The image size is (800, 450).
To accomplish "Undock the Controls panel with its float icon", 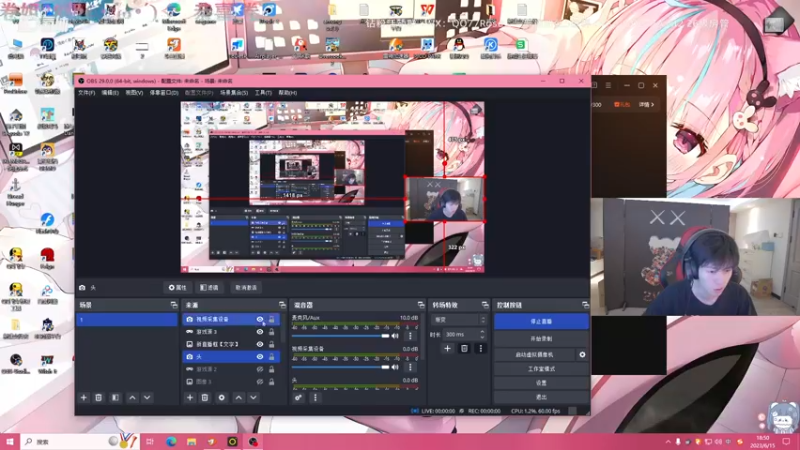I will tap(585, 305).
